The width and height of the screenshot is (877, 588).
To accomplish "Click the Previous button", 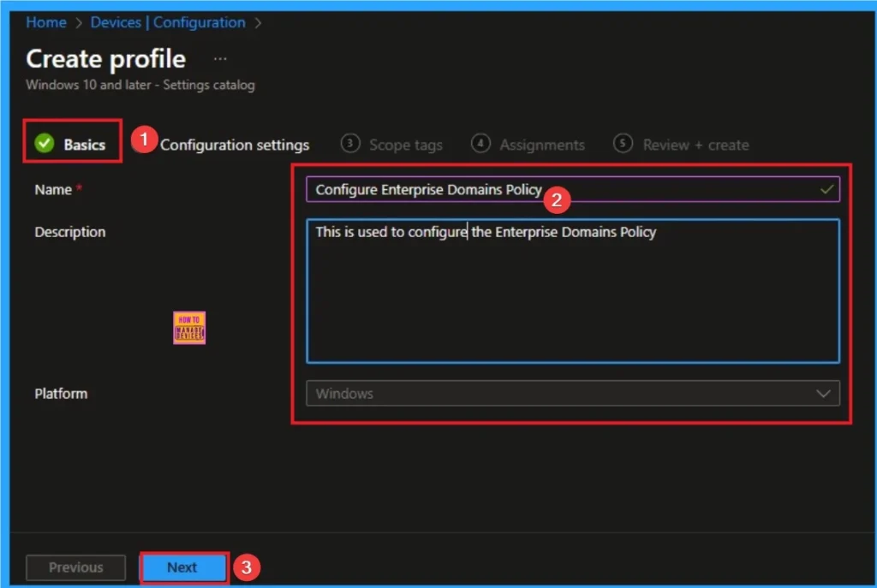I will point(75,567).
